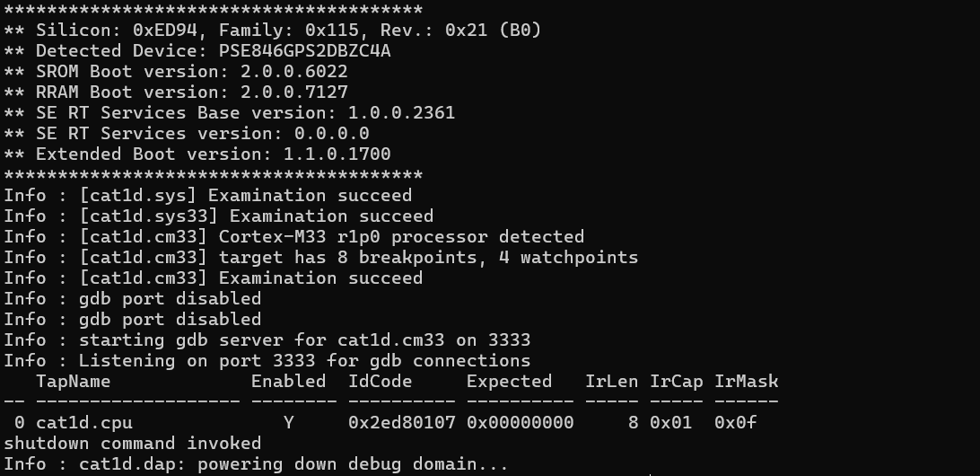
Task: Click the Expected column header
Action: [x=509, y=382]
